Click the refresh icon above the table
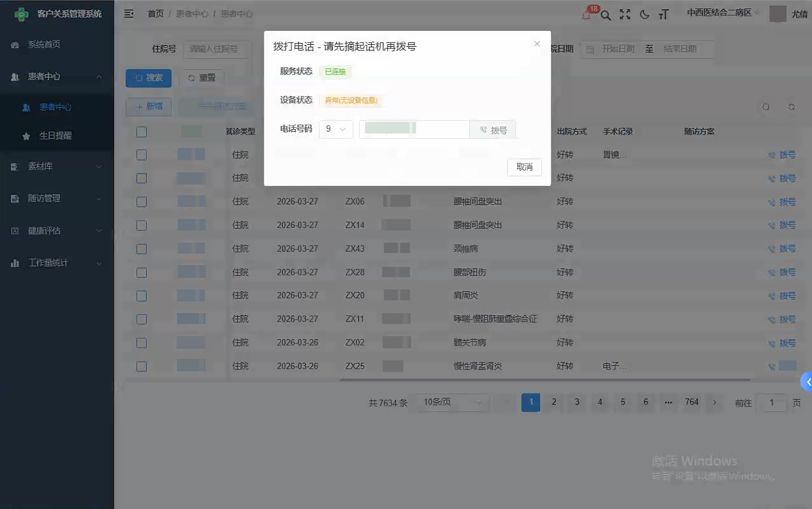Viewport: 812px width, 509px height. (791, 106)
